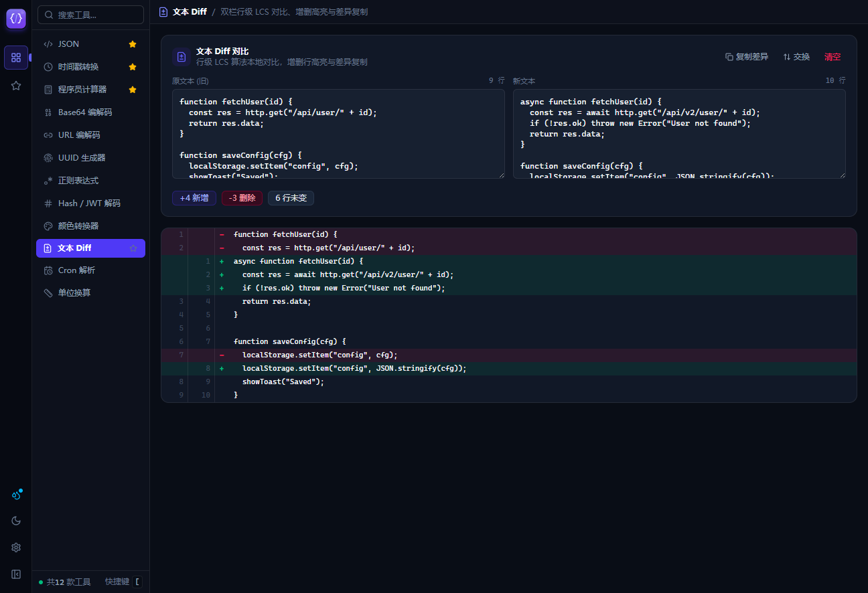Click the app logo with curly braces
Screen dimensions: 868x593
(16, 19)
